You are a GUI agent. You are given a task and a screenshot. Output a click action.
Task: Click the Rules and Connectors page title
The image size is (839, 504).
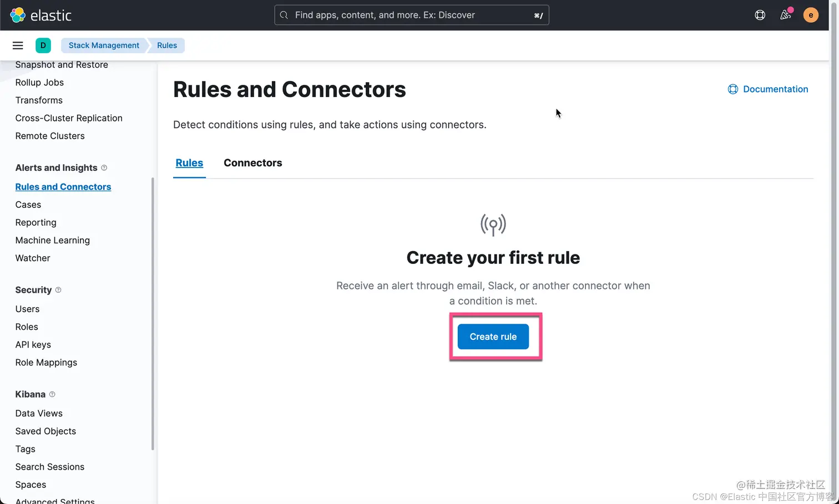coord(290,89)
